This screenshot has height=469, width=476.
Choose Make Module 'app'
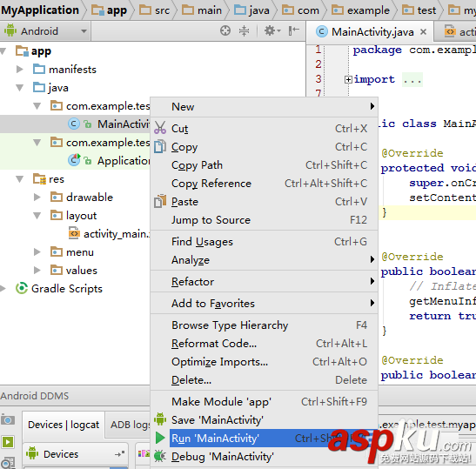pos(265,402)
